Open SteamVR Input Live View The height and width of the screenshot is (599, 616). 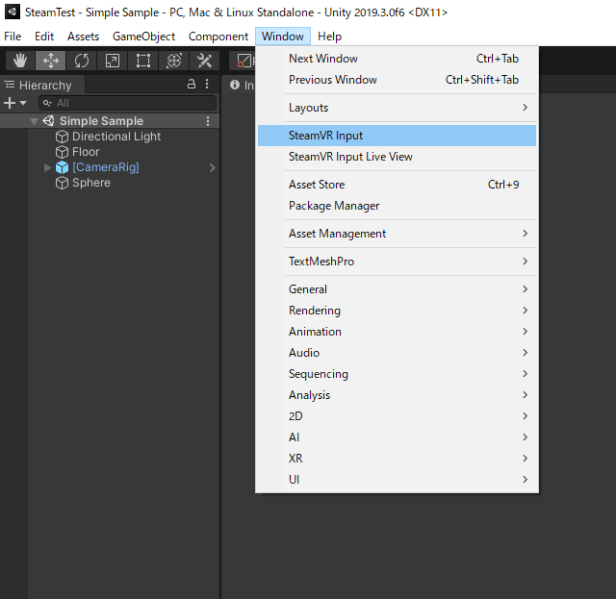point(397,157)
